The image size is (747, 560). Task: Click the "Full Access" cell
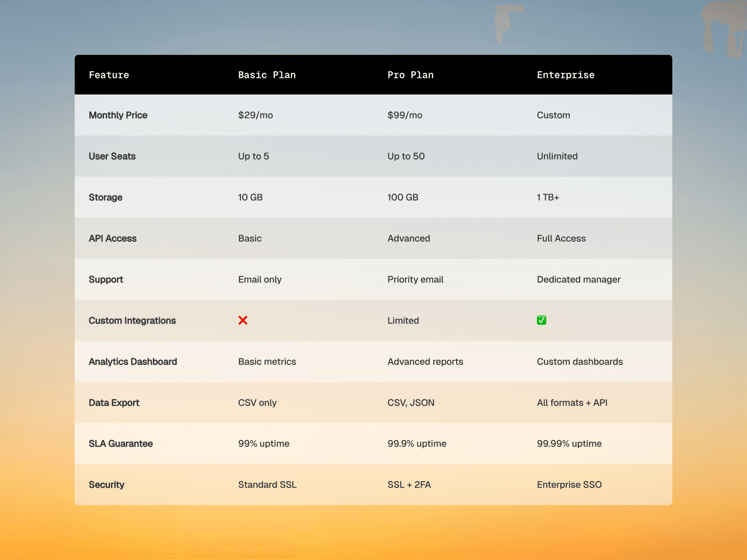pos(561,238)
